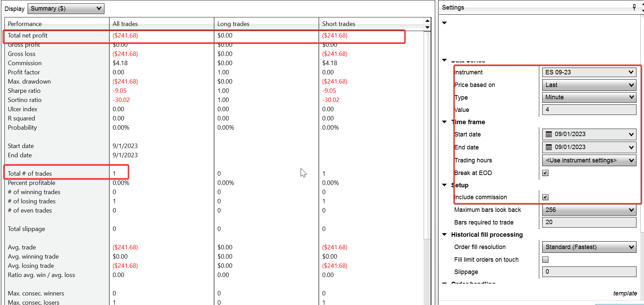Click the # of losing trades row label
This screenshot has width=644, height=305.
[32, 201]
